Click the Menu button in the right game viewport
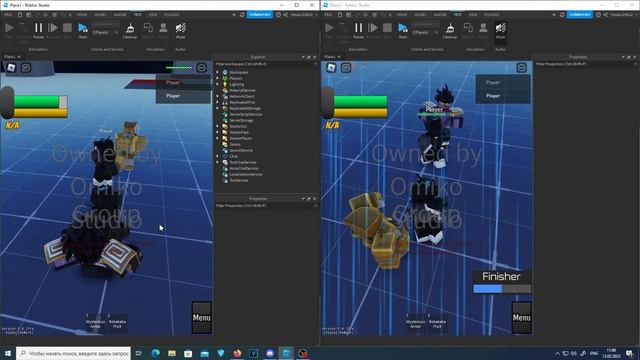This screenshot has width=640, height=360. 522,318
